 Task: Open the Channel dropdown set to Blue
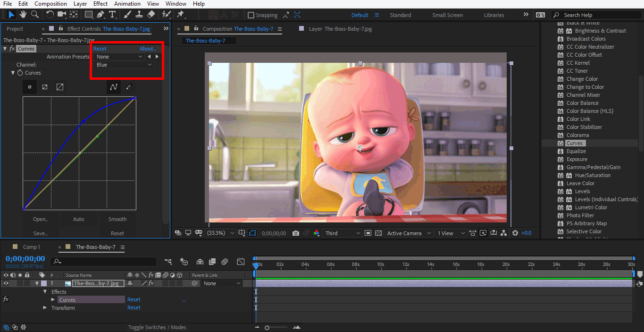coord(124,65)
